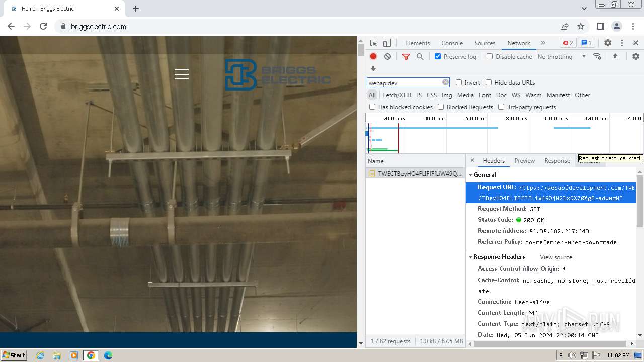Switch to the Console tab
This screenshot has height=362, width=644.
tap(452, 43)
